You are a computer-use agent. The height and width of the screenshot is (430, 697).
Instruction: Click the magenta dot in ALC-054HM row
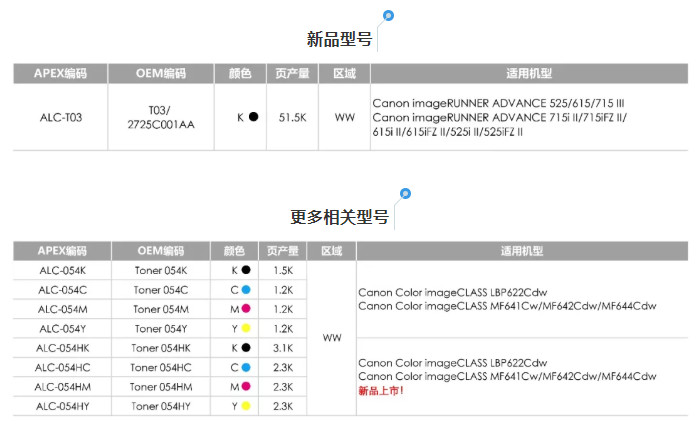[x=246, y=386]
